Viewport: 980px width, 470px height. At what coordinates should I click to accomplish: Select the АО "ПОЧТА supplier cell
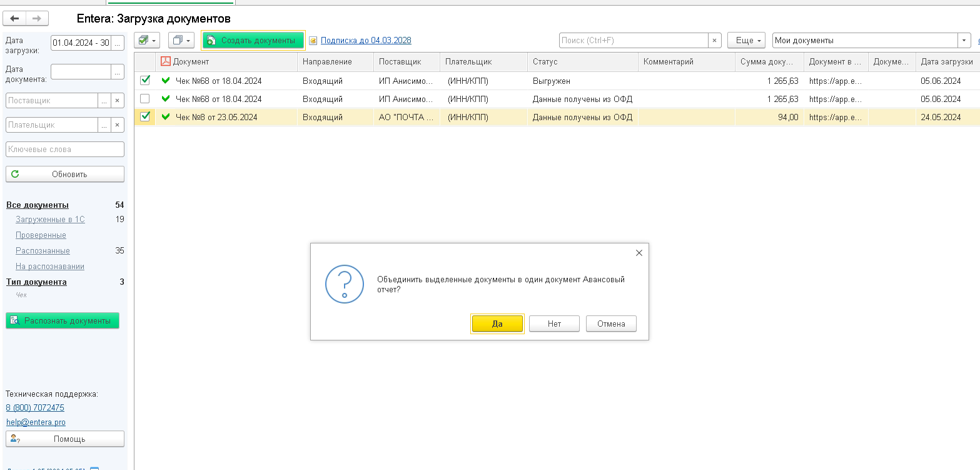(x=407, y=117)
